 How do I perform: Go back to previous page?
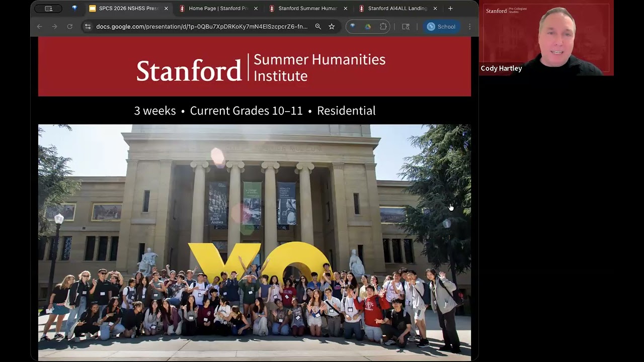point(40,27)
